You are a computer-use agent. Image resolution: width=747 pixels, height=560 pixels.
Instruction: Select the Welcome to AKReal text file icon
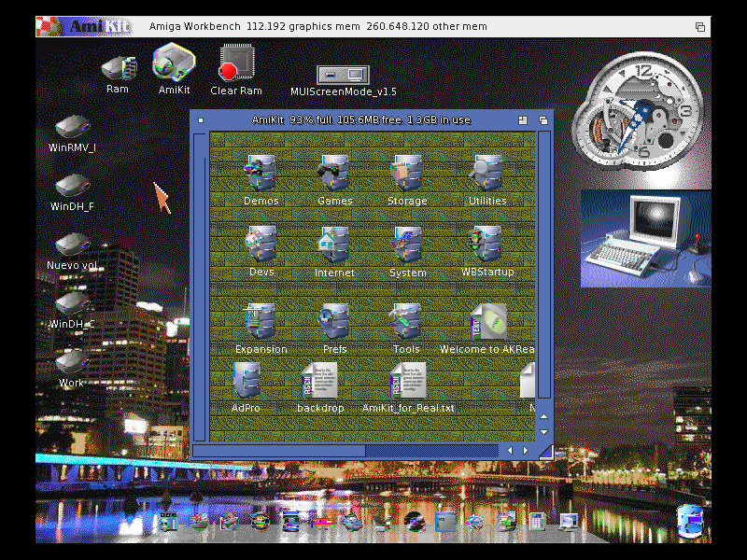(x=488, y=322)
